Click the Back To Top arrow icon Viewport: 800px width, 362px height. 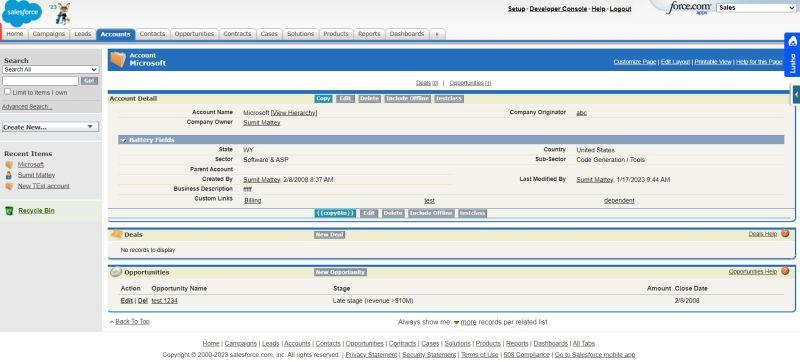tap(112, 322)
